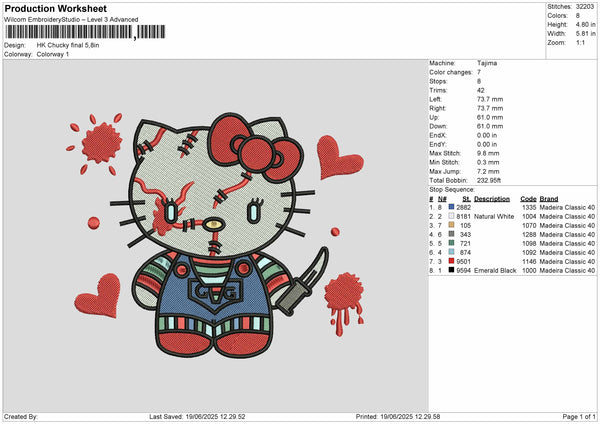Click thread code 1335

529,207
